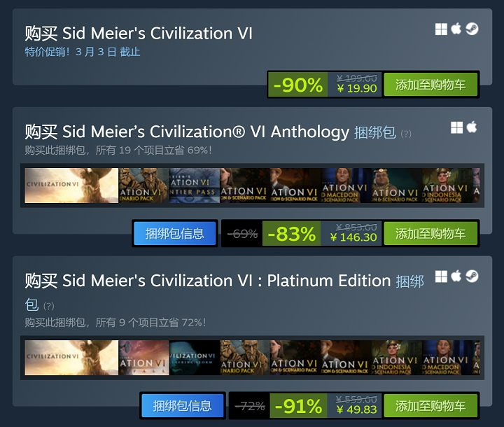Open Frontier Pass thumbnail in Anthology bundle
504x427 pixels.
pos(194,185)
